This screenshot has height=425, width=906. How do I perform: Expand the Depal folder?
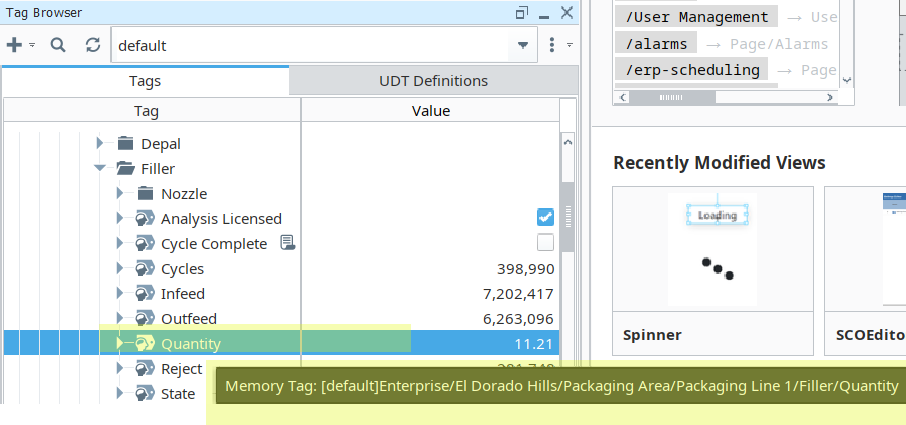click(100, 144)
